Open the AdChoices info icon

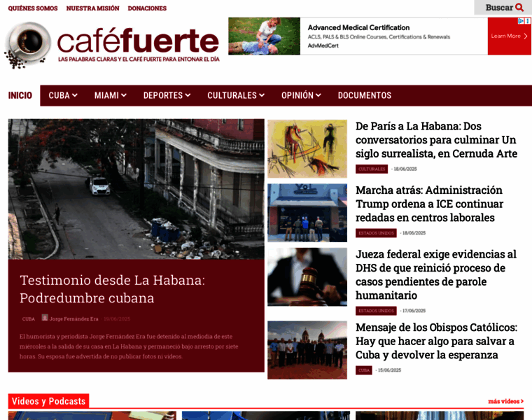coord(521,21)
